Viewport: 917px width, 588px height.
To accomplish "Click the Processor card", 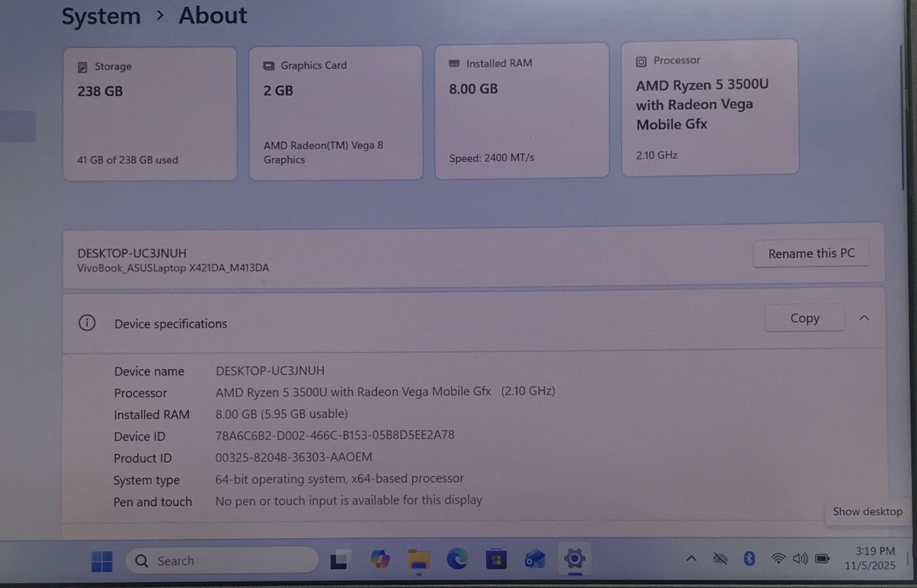I will click(710, 107).
